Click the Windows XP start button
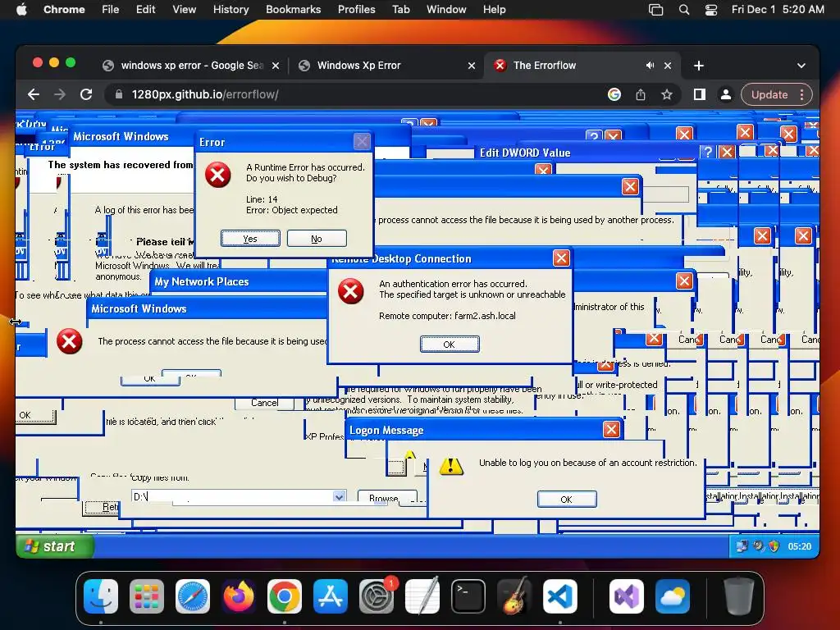The width and height of the screenshot is (840, 630). pyautogui.click(x=55, y=546)
